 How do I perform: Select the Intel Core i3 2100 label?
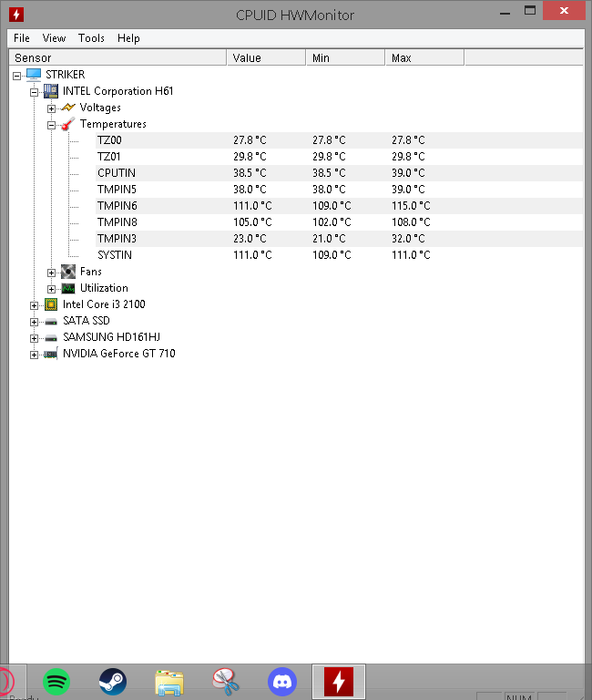click(104, 304)
